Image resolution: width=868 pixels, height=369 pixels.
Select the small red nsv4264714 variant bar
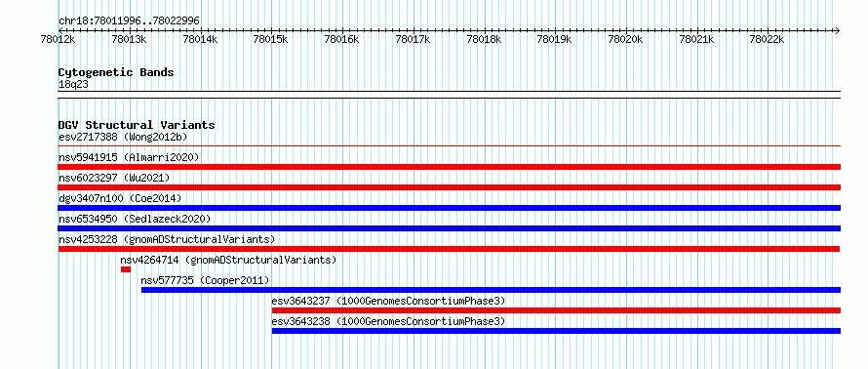[x=126, y=269]
